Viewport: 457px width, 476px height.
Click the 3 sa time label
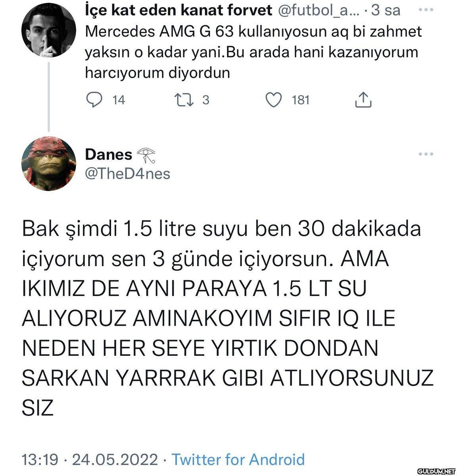point(385,11)
